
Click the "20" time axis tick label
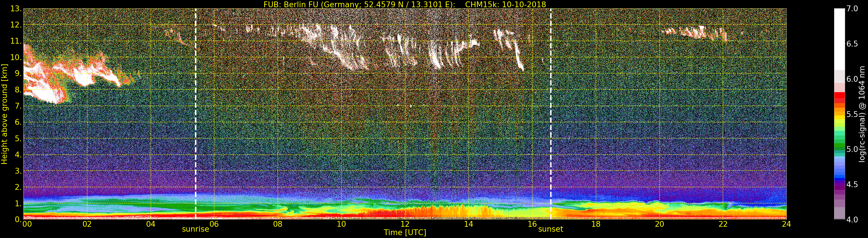(659, 224)
